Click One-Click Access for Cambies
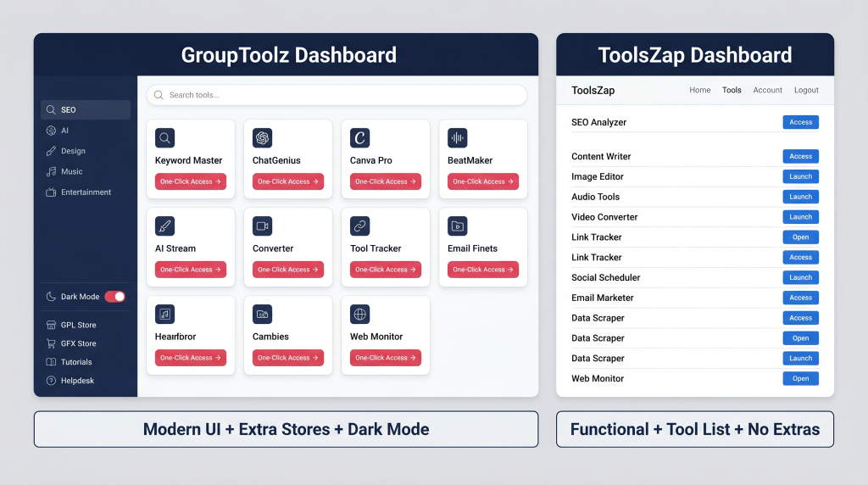 pos(288,358)
